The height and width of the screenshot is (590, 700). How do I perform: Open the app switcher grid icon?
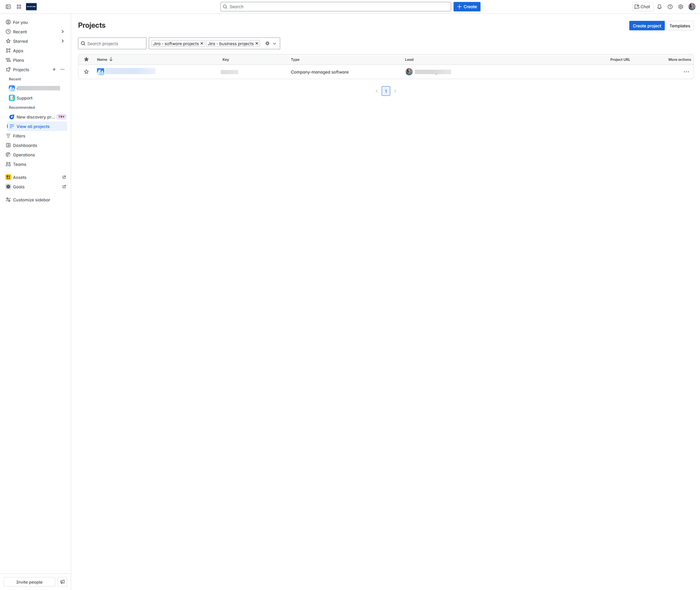[19, 7]
